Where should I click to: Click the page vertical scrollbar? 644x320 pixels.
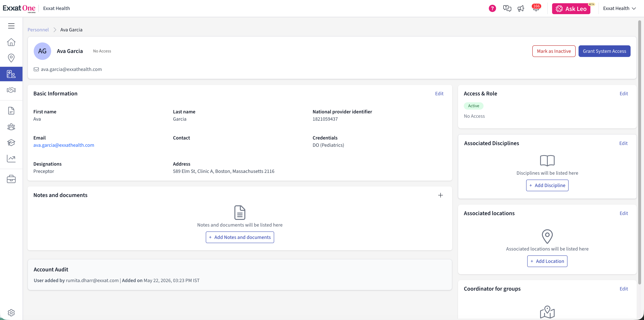[639, 153]
